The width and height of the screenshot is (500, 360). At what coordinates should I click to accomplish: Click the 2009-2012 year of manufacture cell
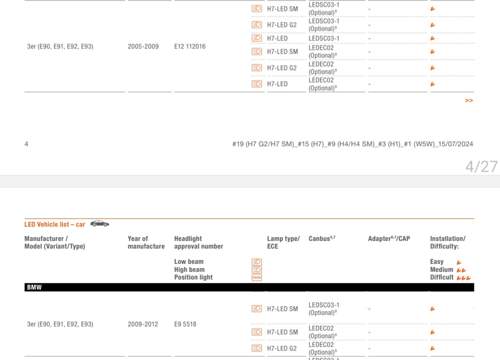click(x=143, y=324)
